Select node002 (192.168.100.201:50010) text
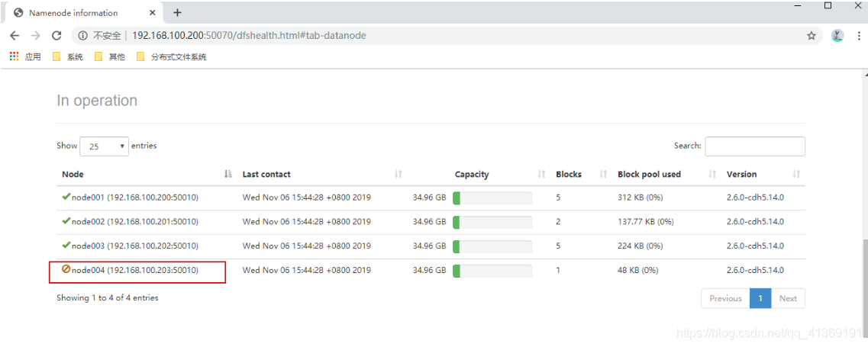The image size is (868, 347). [x=135, y=221]
